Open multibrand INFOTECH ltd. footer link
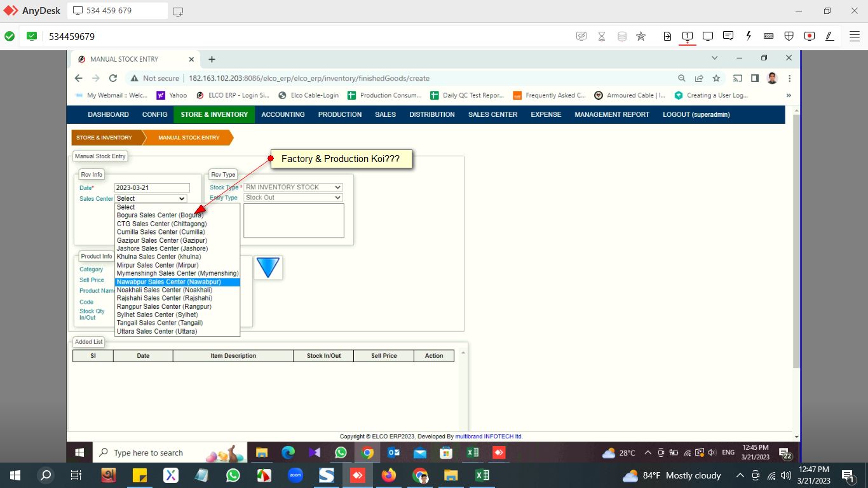The height and width of the screenshot is (488, 868). [489, 437]
